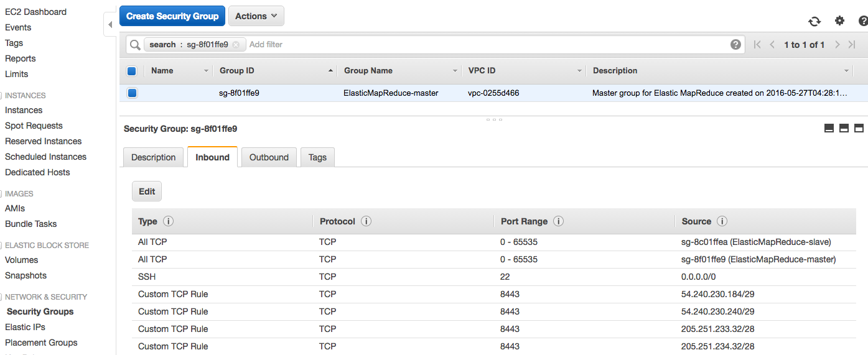Open the Actions dropdown menu

256,16
